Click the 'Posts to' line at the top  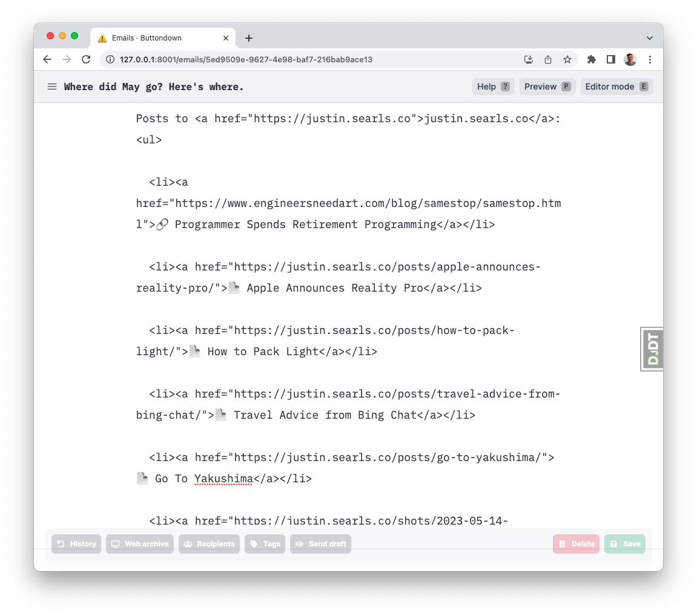click(348, 119)
